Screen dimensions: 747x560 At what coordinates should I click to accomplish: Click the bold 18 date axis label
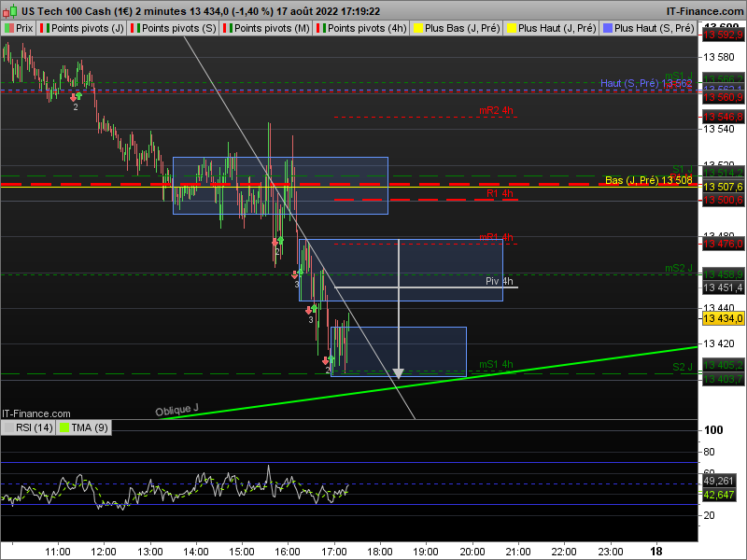(x=656, y=552)
